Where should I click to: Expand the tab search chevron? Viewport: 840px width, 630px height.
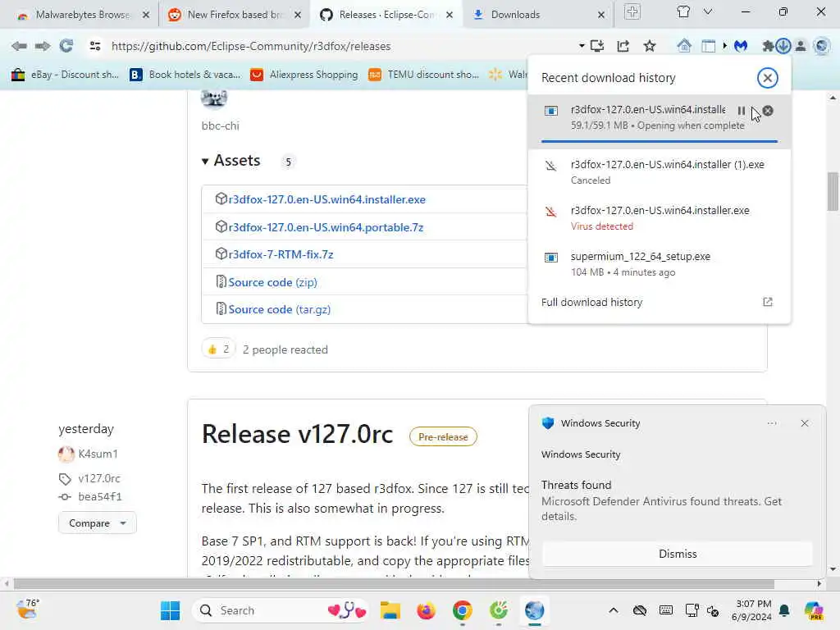[x=708, y=11]
